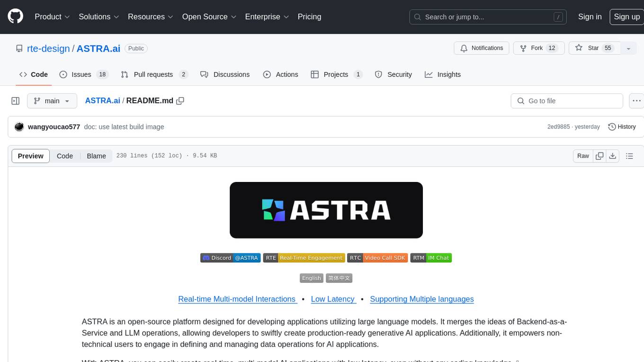Open the Pricing page

pyautogui.click(x=309, y=17)
